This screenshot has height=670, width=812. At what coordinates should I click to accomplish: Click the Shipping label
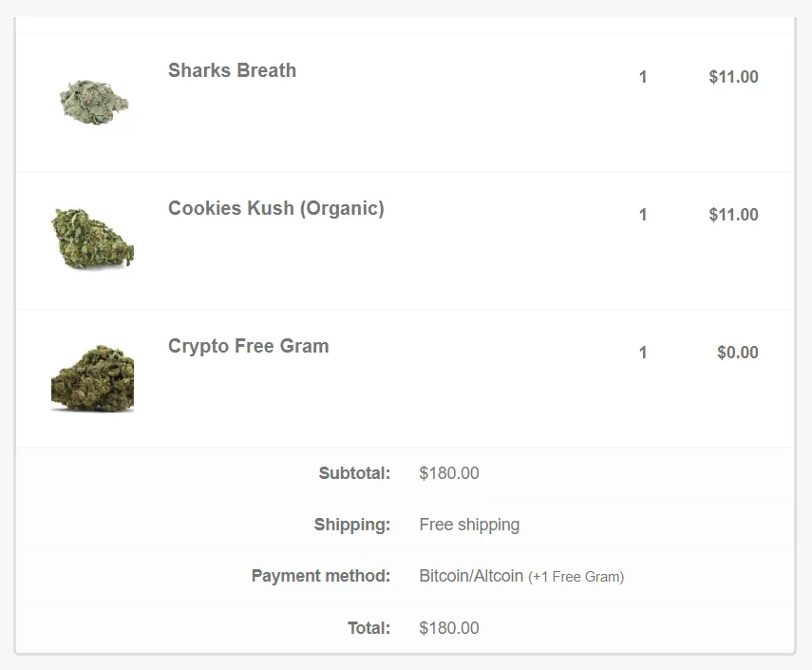coord(352,525)
